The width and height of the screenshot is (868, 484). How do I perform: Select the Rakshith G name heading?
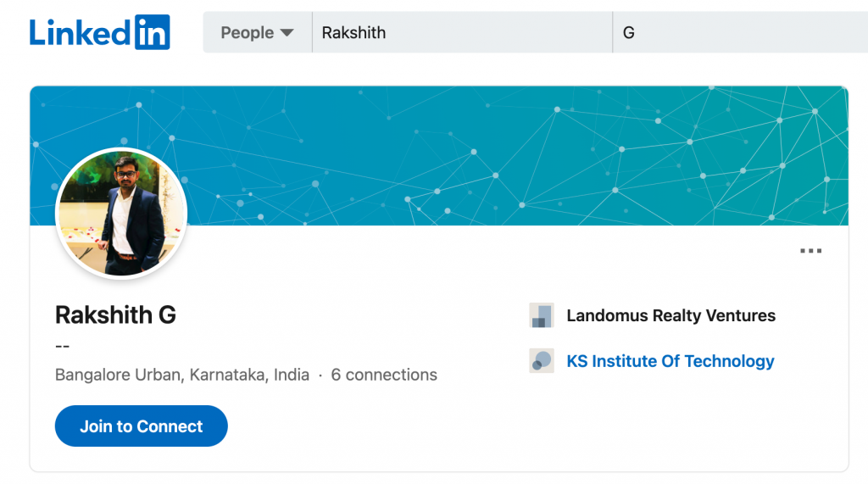click(116, 315)
